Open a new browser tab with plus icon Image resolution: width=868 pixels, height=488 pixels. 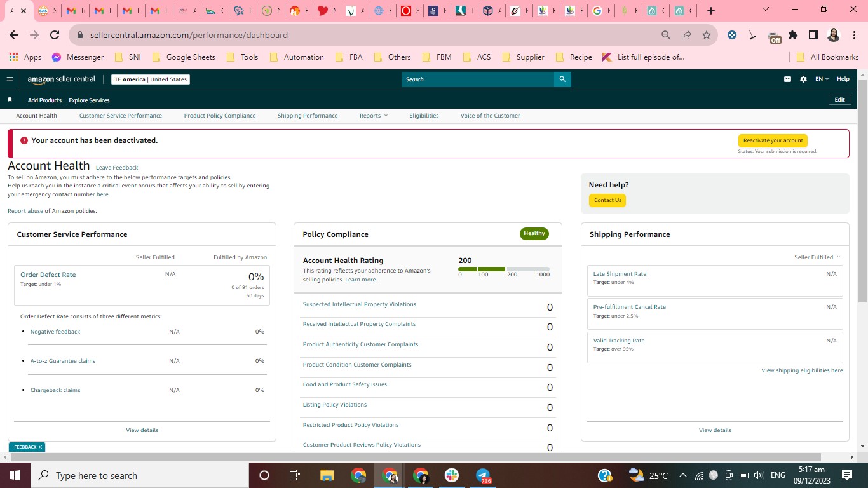tap(711, 11)
